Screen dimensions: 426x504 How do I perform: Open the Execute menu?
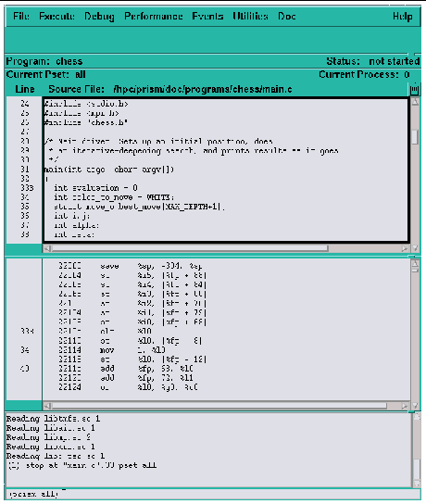(x=56, y=16)
